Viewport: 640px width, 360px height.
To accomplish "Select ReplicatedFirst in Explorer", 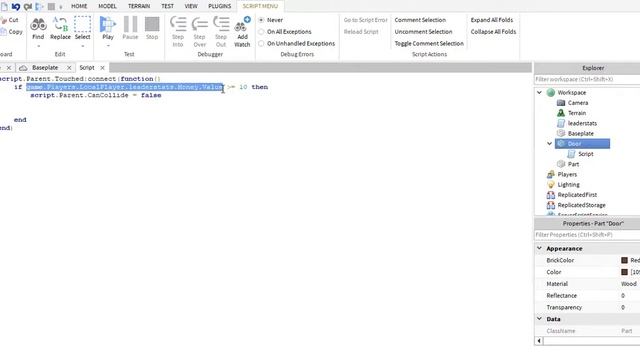I will pyautogui.click(x=577, y=195).
